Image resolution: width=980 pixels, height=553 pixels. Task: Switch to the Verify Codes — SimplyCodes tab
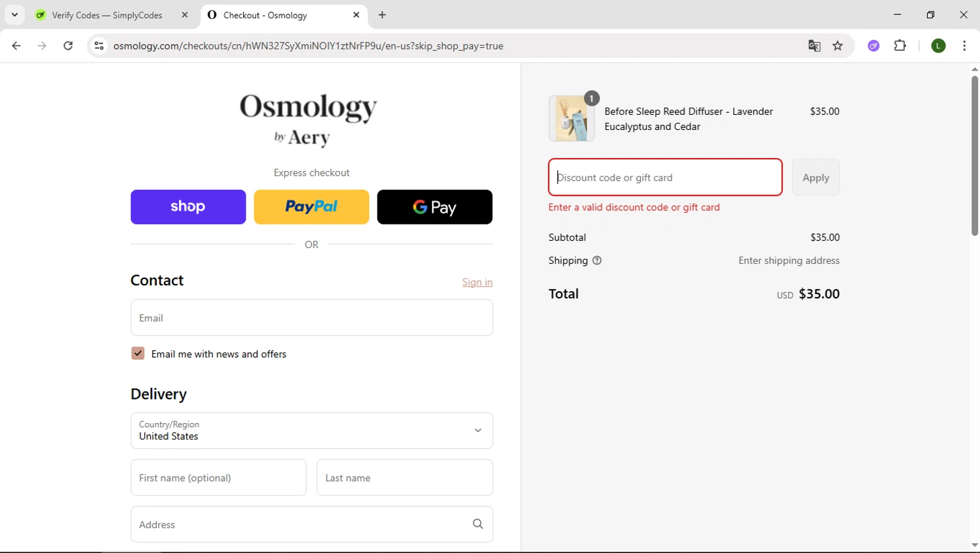click(x=107, y=15)
